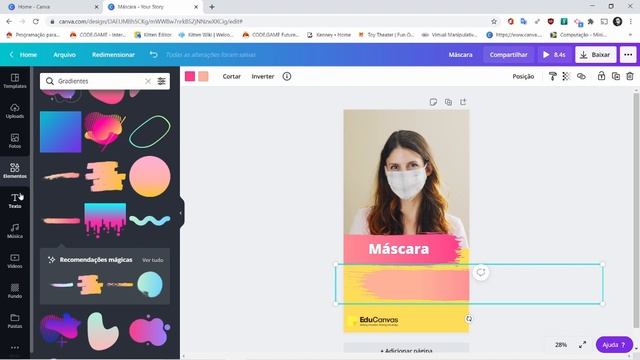Add the dripping pink-blue gradient element
This screenshot has height=360, width=640.
coord(105,220)
